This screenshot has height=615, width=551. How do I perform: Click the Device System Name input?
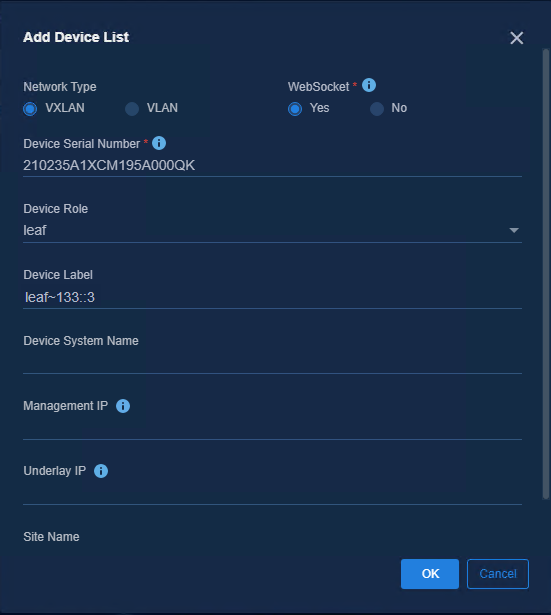272,362
